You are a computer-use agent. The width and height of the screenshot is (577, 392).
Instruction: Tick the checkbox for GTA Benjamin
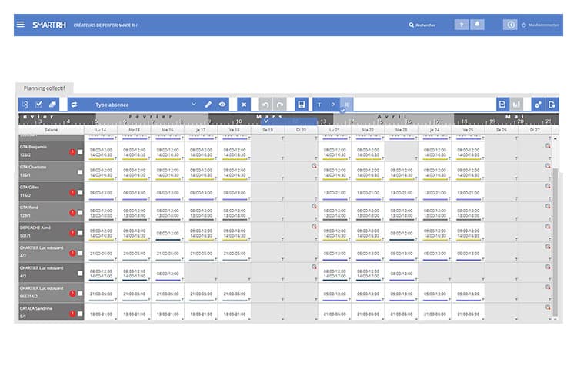click(x=80, y=152)
